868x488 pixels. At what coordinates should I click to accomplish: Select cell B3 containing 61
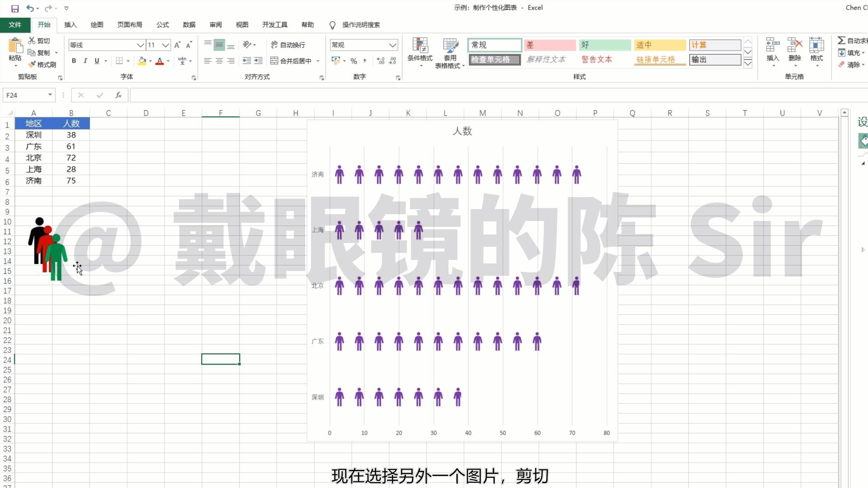(x=71, y=146)
